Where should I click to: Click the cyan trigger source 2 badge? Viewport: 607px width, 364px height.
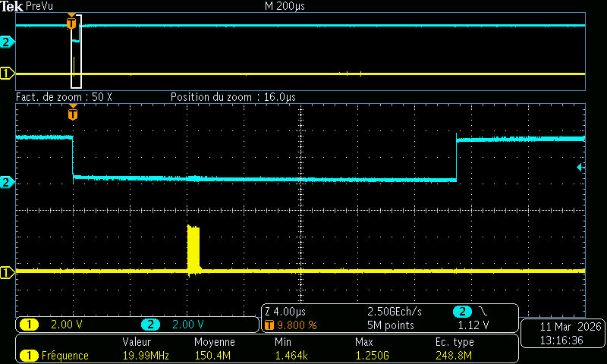(461, 312)
